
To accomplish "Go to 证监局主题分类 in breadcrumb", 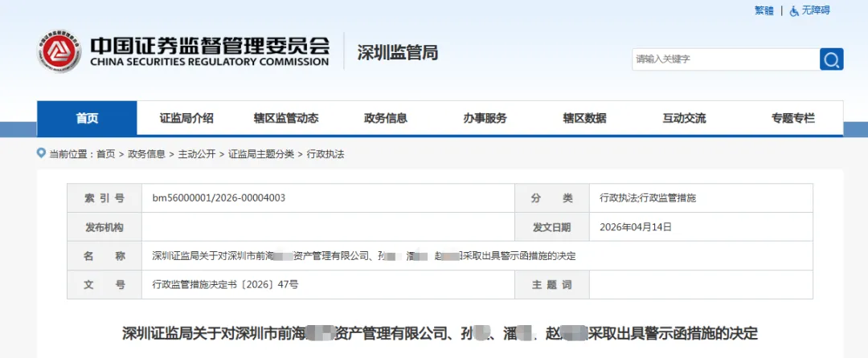I will [260, 154].
